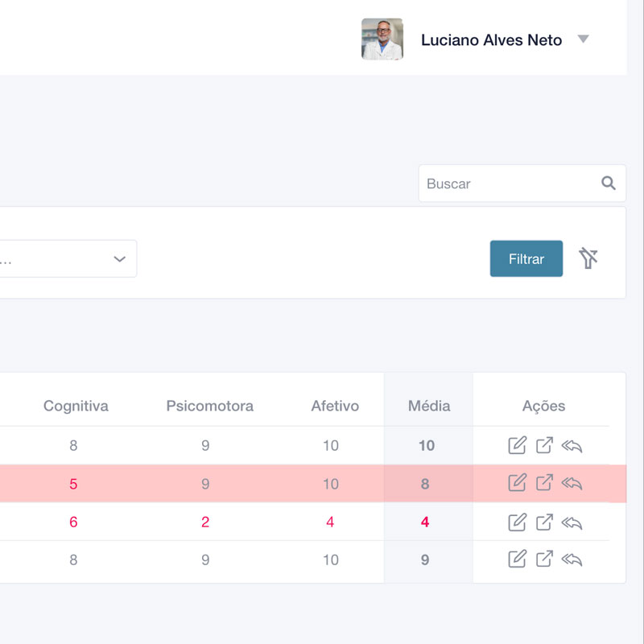Click reply-all icon for row with average 9

pyautogui.click(x=572, y=559)
